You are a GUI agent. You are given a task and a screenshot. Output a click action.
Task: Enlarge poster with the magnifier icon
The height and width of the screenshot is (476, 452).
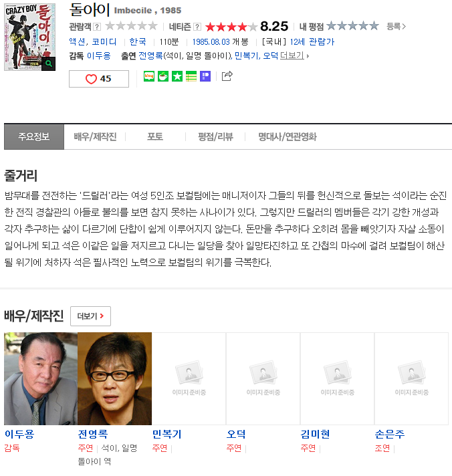(x=49, y=64)
